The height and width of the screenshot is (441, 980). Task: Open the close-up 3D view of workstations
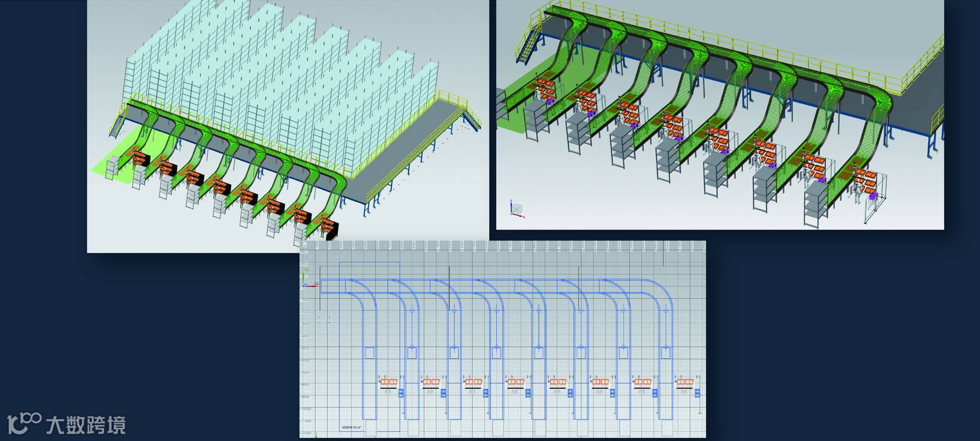720,114
